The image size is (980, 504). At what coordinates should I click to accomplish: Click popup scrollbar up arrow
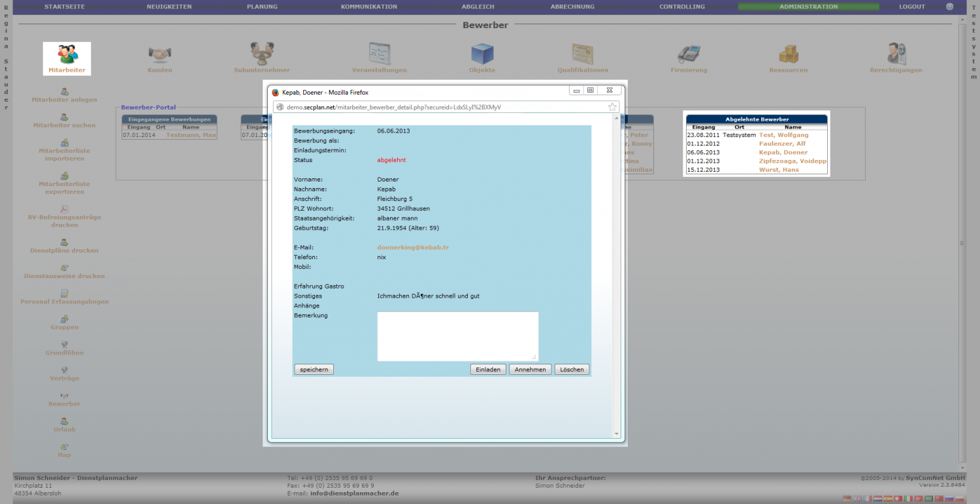[x=616, y=118]
